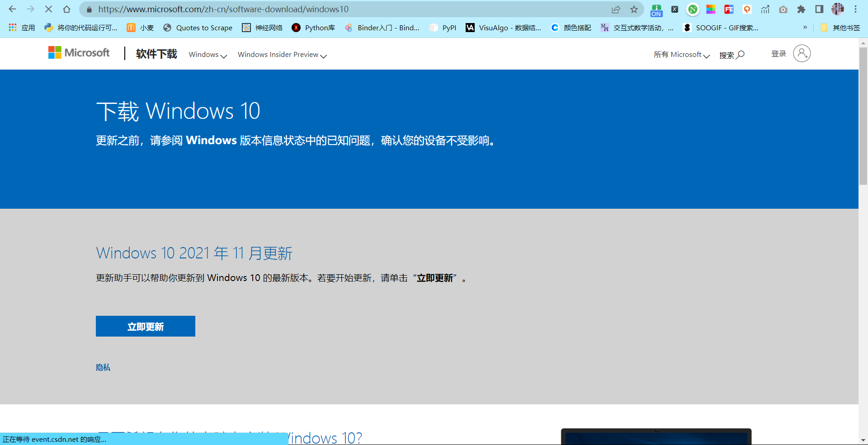Open the PyPI bookmark
Image resolution: width=868 pixels, height=445 pixels.
[443, 28]
